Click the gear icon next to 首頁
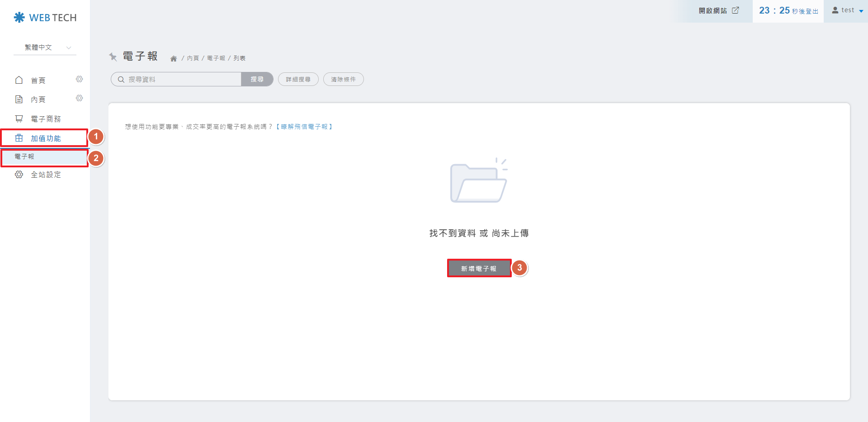Image resolution: width=868 pixels, height=422 pixels. coord(79,79)
